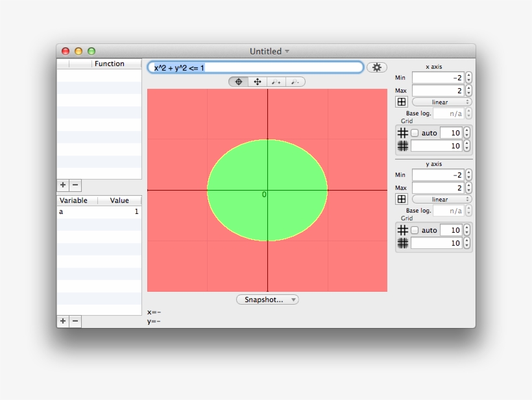Image resolution: width=532 pixels, height=400 pixels.
Task: Click x axis major grid count stepper
Action: click(467, 133)
